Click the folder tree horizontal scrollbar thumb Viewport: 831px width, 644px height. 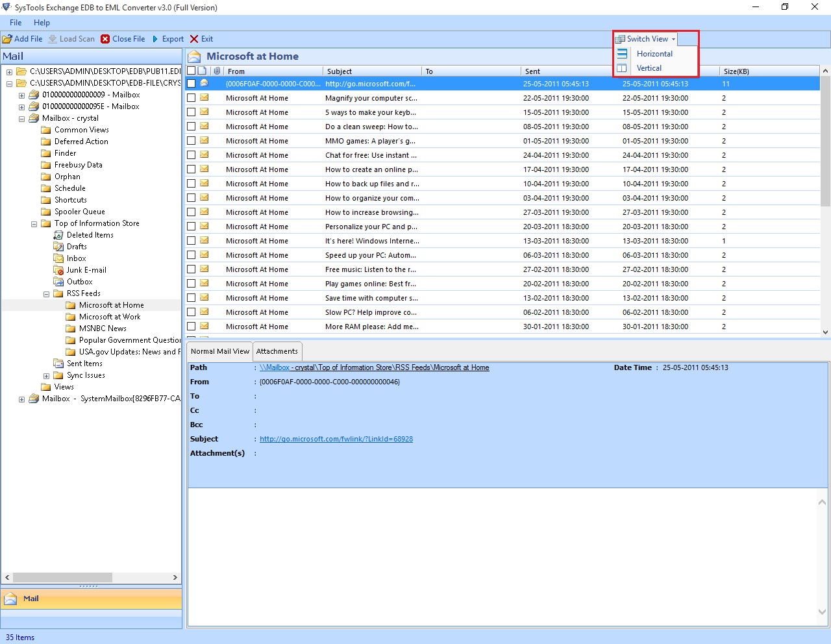(x=62, y=577)
